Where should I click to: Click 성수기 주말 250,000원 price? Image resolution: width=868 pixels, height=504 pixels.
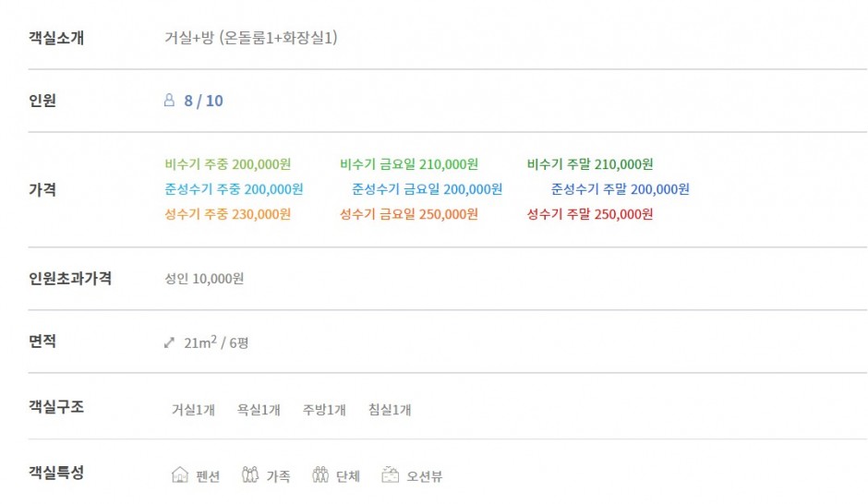click(x=590, y=214)
